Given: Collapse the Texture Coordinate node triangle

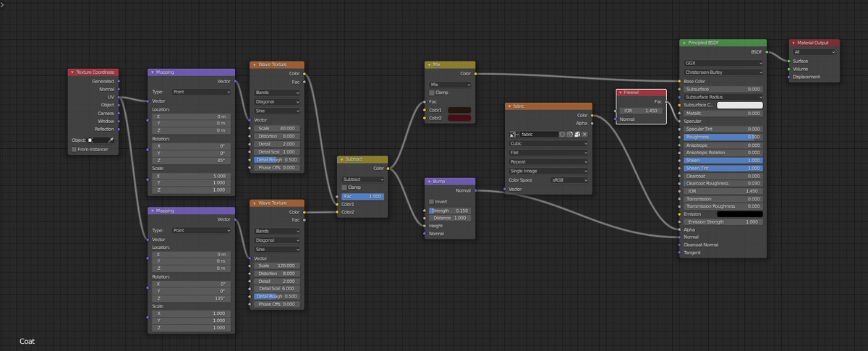Looking at the screenshot, I should pyautogui.click(x=72, y=72).
